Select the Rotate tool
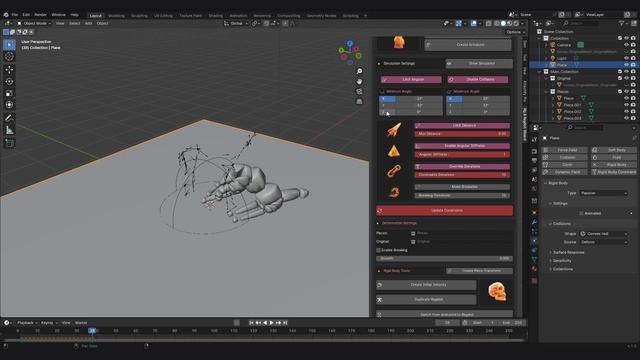Viewport: 640px width, 360px height. coord(9,81)
